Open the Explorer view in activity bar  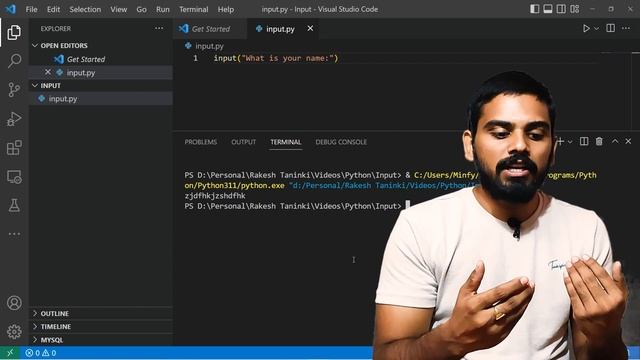(14, 32)
